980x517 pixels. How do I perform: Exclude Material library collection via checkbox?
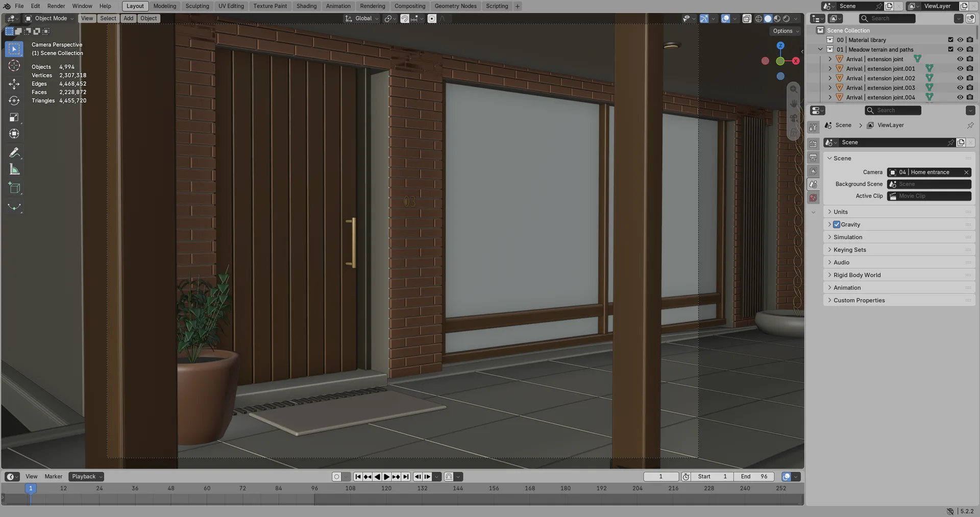[x=950, y=40]
